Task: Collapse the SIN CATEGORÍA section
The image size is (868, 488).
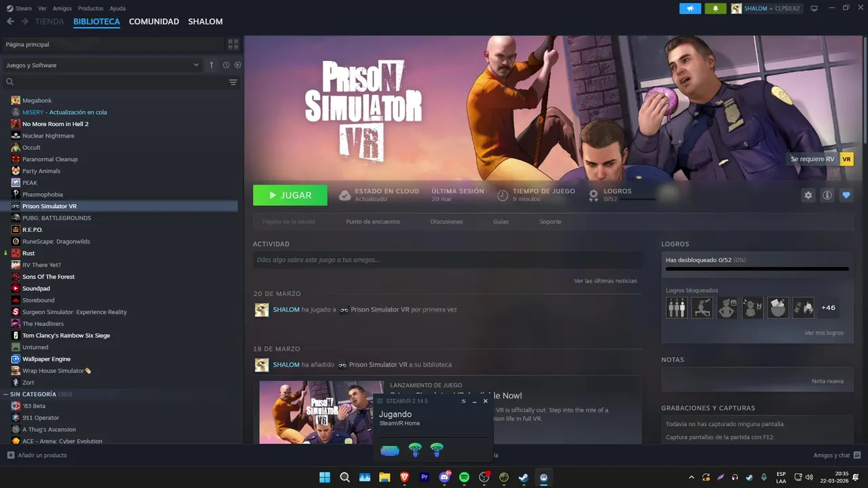Action: 7,394
